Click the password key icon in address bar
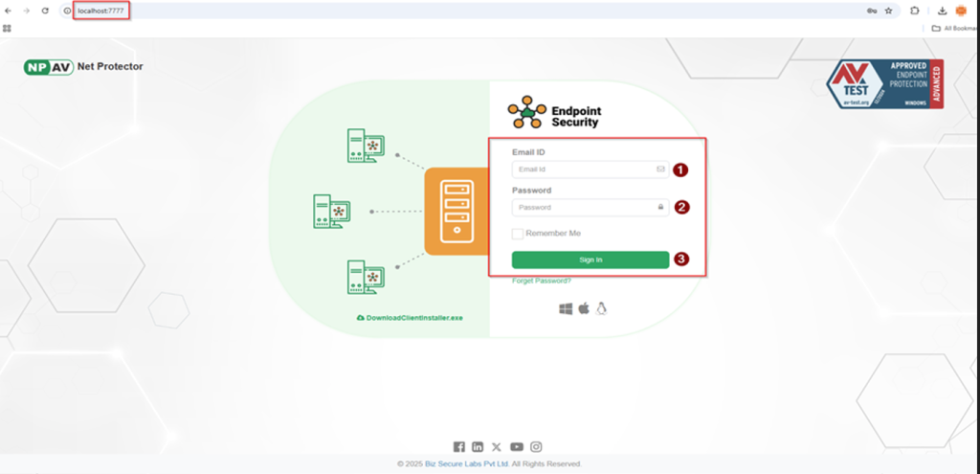The height and width of the screenshot is (474, 980). (869, 11)
